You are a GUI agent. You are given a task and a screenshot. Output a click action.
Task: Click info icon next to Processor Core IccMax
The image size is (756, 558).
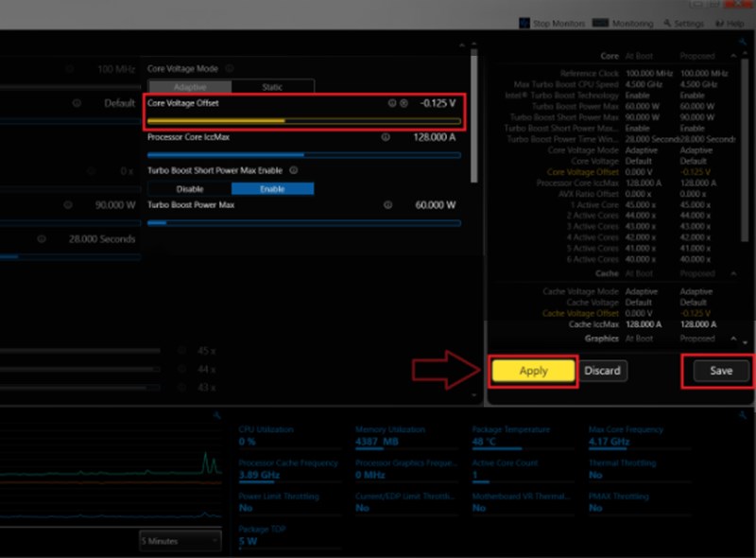click(386, 137)
